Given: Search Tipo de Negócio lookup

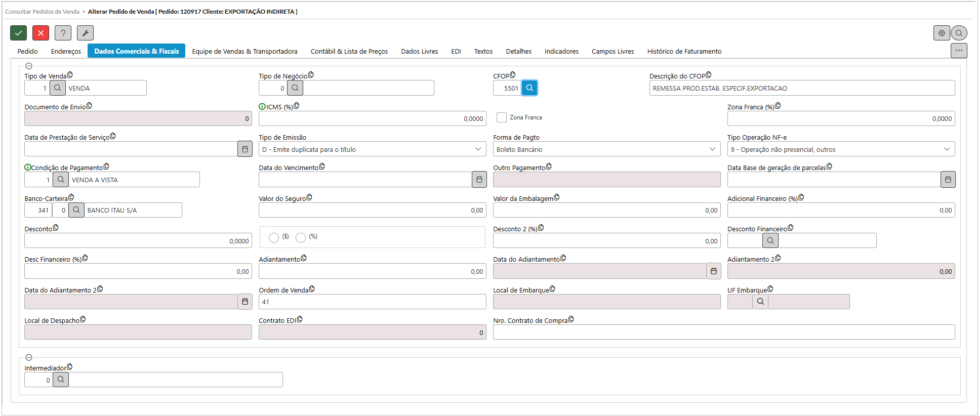Looking at the screenshot, I should coord(295,88).
